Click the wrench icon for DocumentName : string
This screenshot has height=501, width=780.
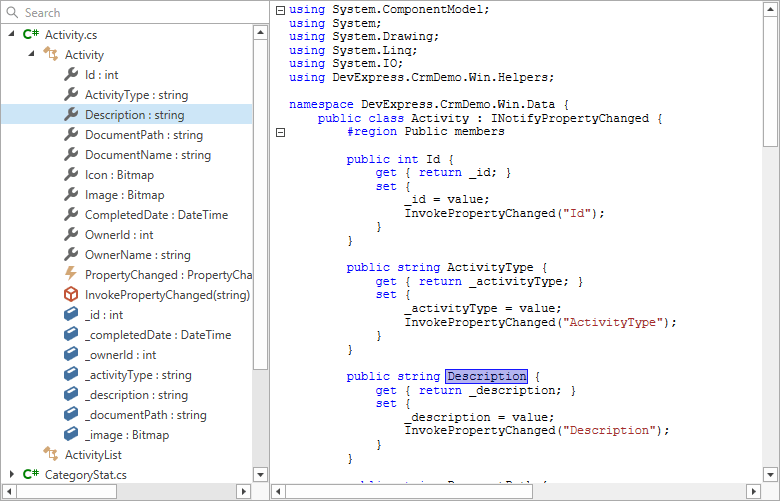[71, 154]
